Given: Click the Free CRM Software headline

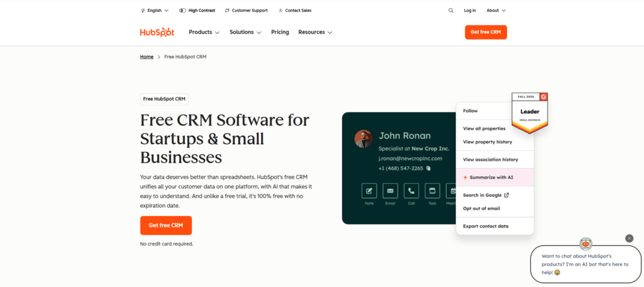Looking at the screenshot, I should pyautogui.click(x=225, y=139).
